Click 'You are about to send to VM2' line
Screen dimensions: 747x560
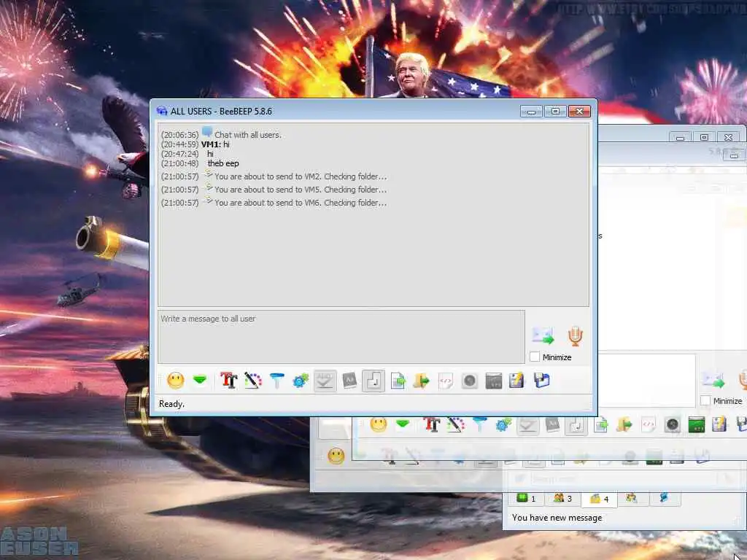(x=301, y=176)
